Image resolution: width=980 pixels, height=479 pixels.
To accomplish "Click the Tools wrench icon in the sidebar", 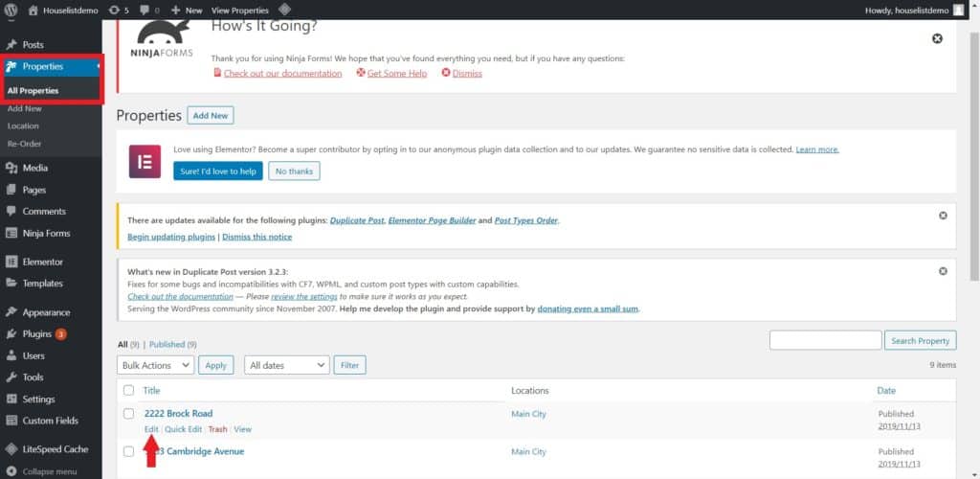I will point(11,377).
